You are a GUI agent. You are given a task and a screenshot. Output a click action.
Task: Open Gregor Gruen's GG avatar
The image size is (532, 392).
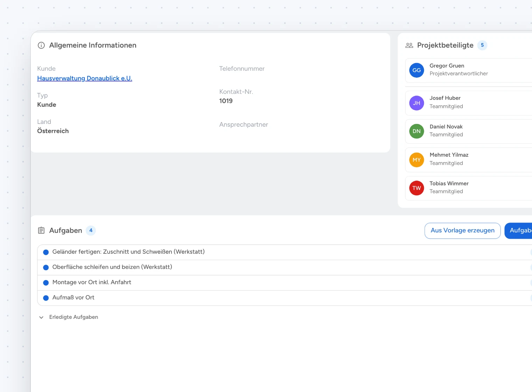click(416, 70)
